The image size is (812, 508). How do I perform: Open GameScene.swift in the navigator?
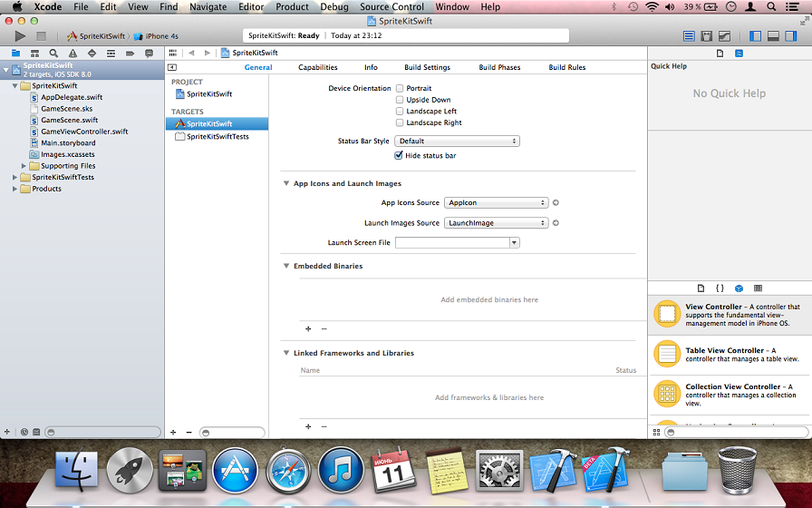pyautogui.click(x=70, y=121)
